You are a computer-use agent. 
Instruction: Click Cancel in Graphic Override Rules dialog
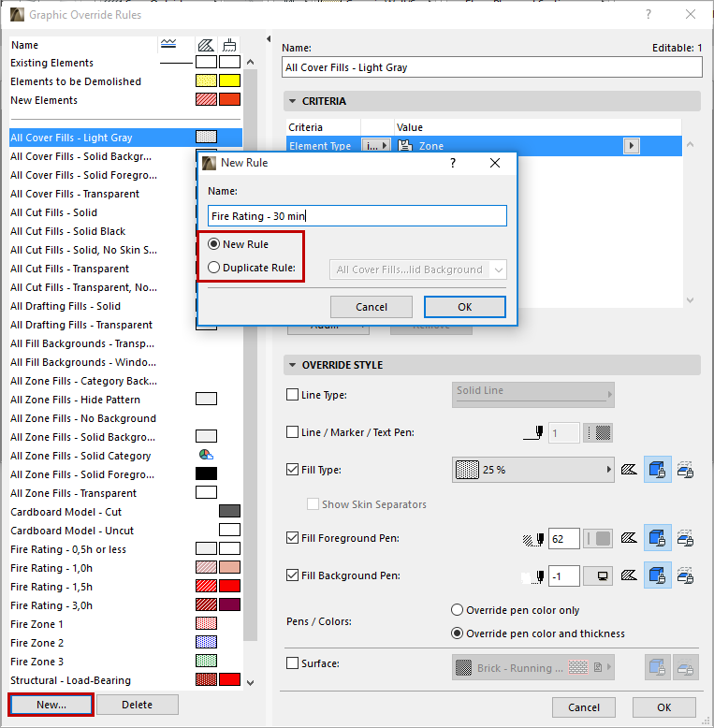coord(584,707)
